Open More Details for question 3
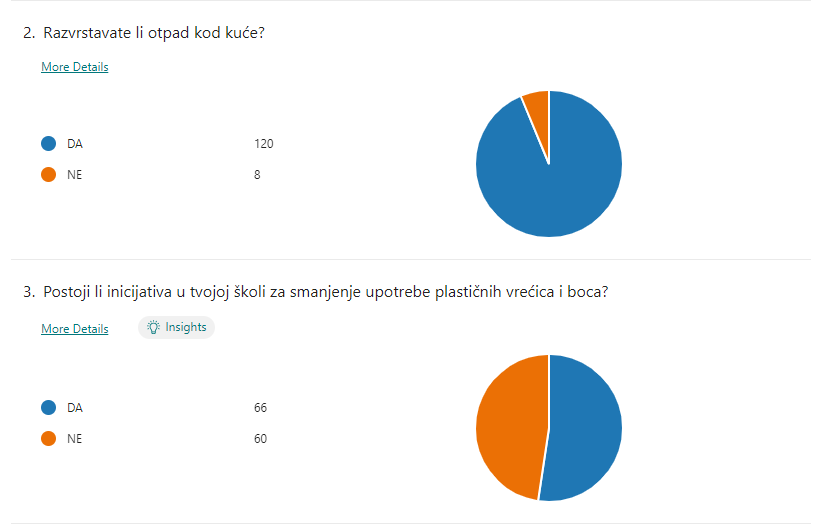Image resolution: width=820 pixels, height=527 pixels. (x=75, y=329)
